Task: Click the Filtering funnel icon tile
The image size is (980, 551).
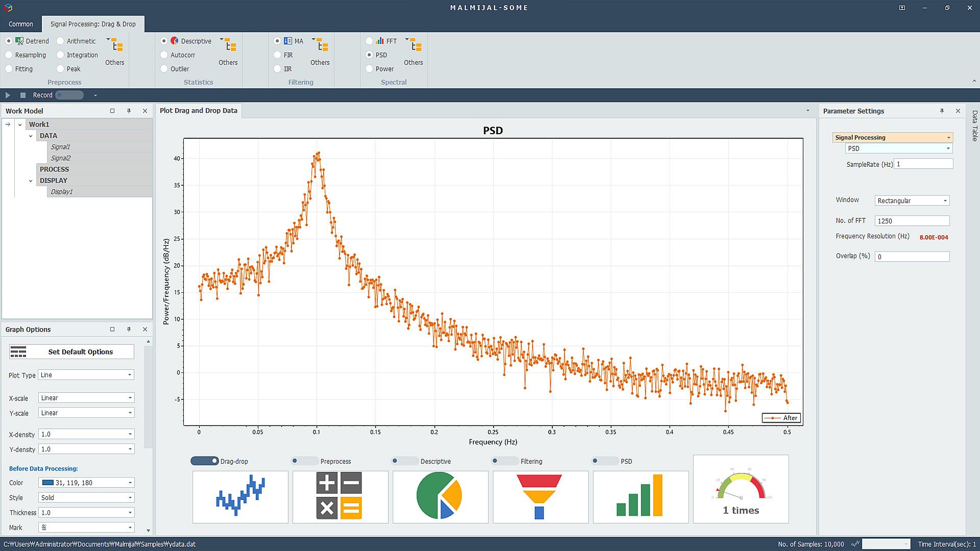Action: 540,496
